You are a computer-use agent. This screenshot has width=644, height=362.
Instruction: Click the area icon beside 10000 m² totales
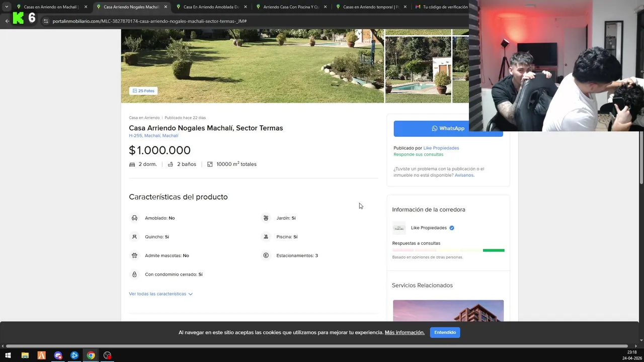click(x=210, y=164)
